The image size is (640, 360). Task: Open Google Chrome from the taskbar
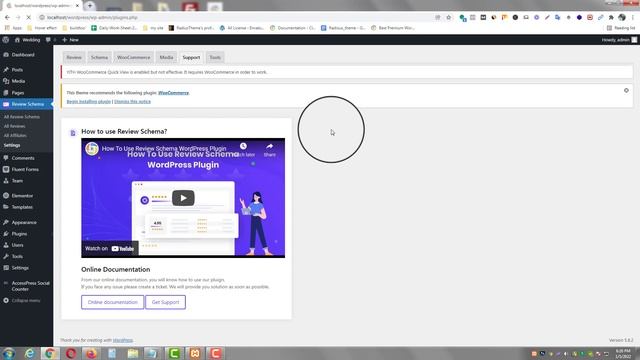50,353
